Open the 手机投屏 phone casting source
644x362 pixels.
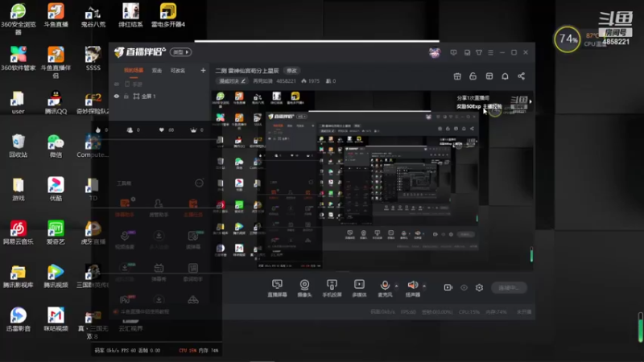click(332, 288)
